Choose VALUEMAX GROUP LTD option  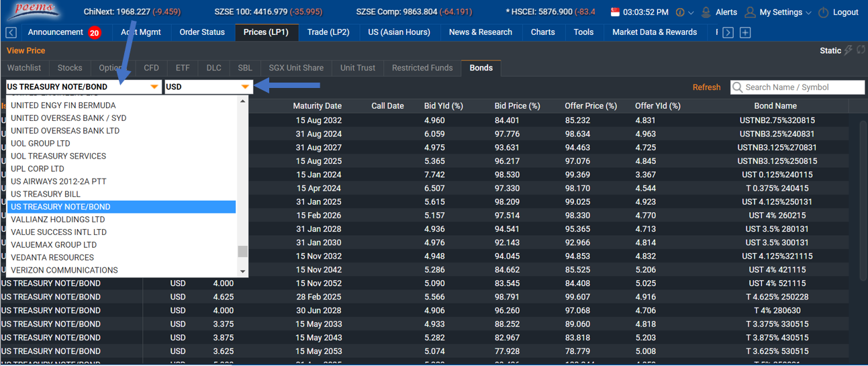click(x=122, y=245)
